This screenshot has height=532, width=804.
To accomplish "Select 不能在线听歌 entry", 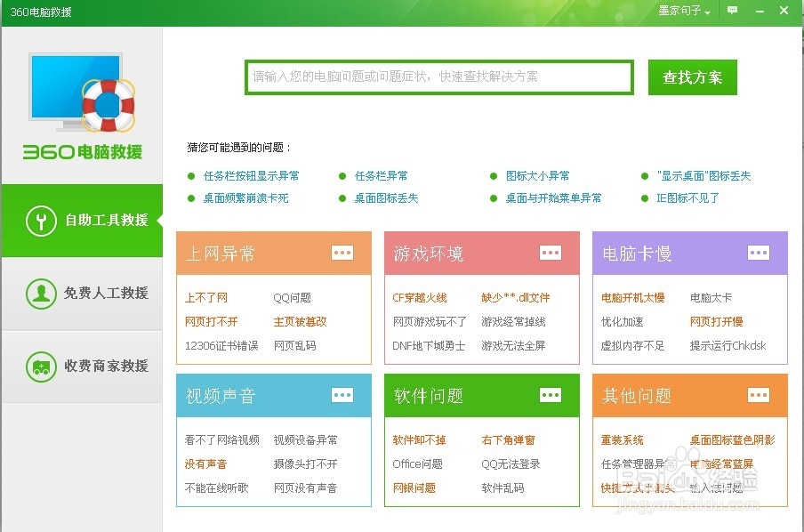I will click(216, 488).
